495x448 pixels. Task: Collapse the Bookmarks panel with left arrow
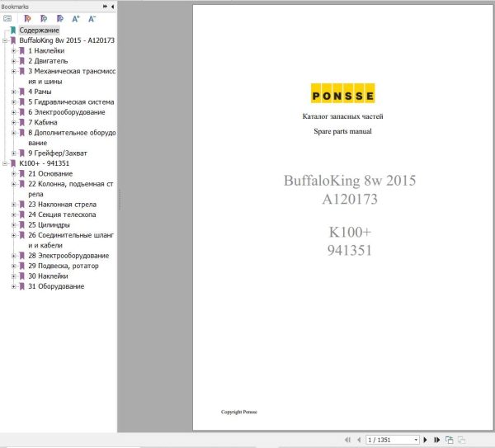[x=112, y=7]
